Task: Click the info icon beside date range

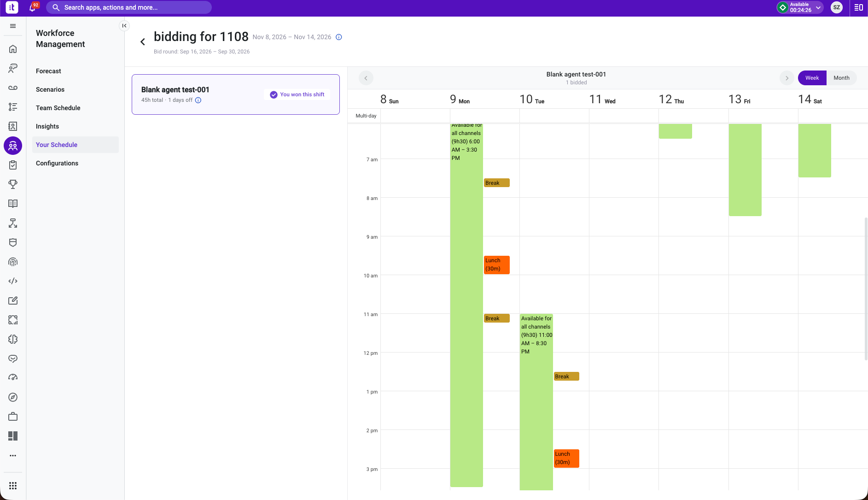Action: click(x=339, y=37)
